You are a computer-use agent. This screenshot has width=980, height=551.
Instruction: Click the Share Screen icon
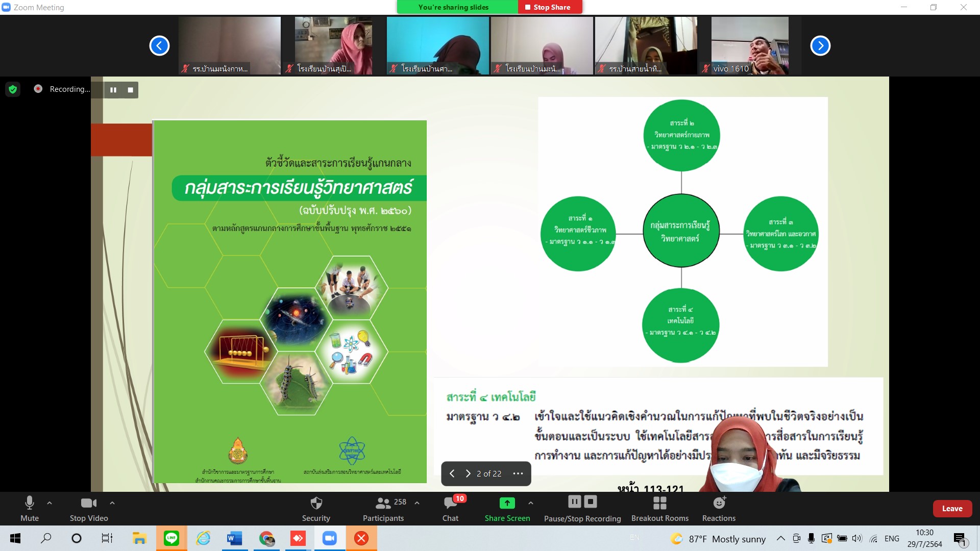tap(507, 503)
